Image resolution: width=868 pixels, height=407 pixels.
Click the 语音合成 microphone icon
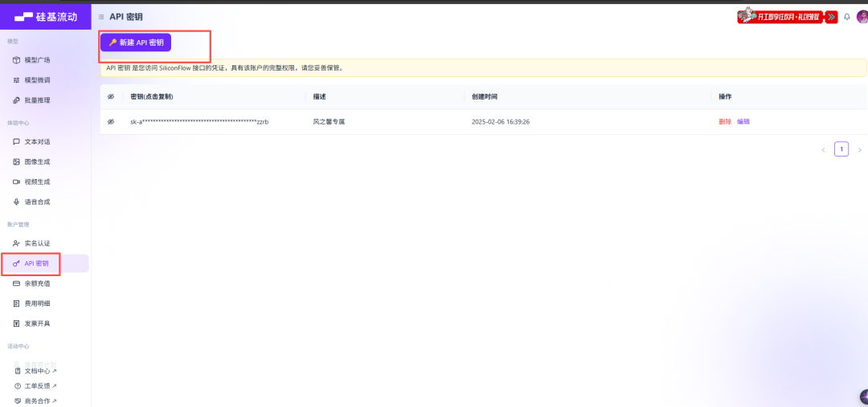17,201
